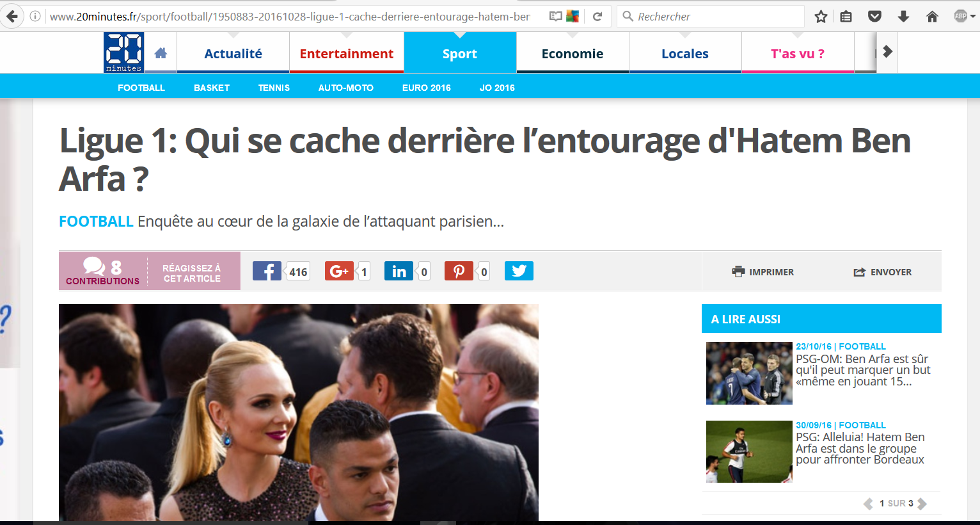Click the main article photo

299,413
